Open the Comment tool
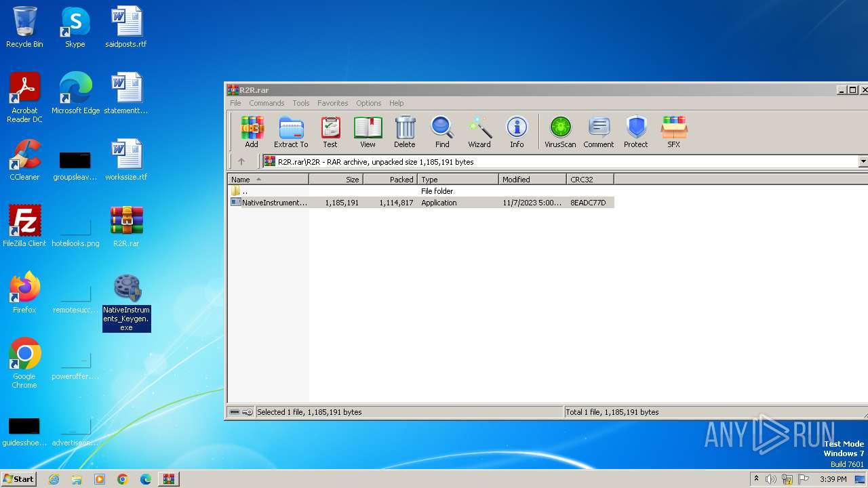 599,131
